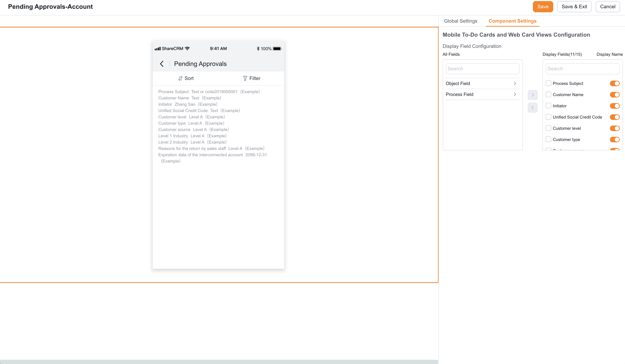The image size is (625, 364).
Task: Switch to Global Settings tab
Action: coord(461,21)
